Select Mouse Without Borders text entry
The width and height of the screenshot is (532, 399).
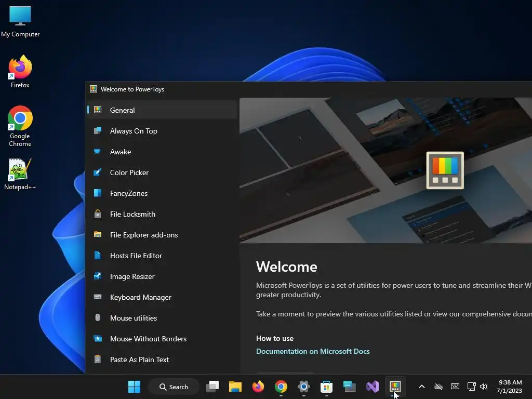[148, 339]
